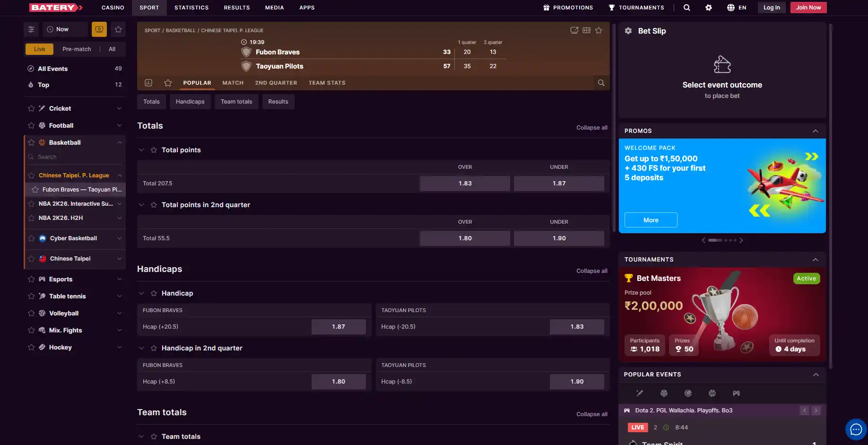Open the Fubon Braves — Taoyuan Pilots match

point(76,190)
